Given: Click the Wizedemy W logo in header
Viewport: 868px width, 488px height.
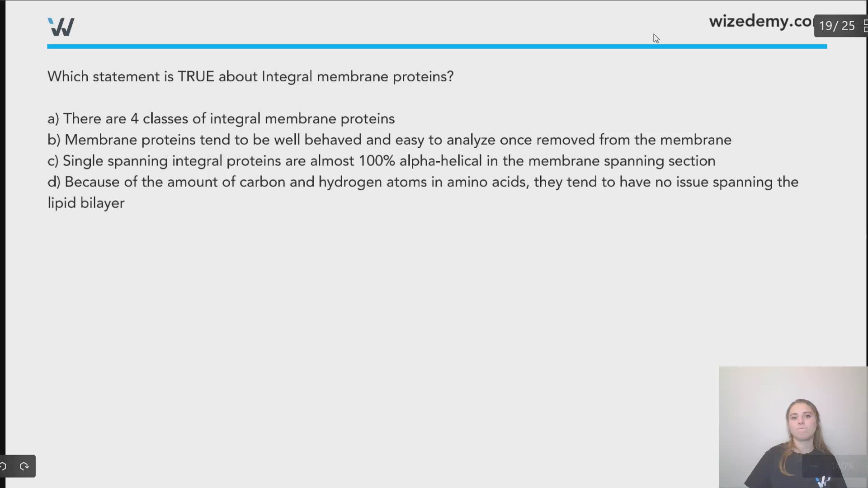Looking at the screenshot, I should (x=61, y=27).
